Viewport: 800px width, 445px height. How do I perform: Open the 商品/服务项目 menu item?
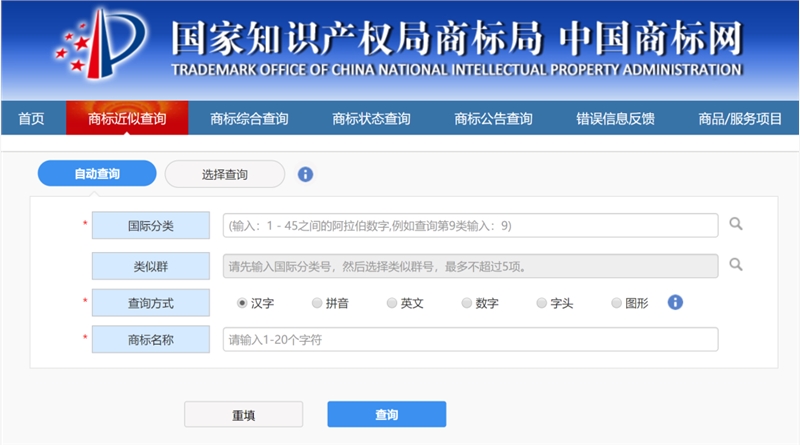pos(740,119)
